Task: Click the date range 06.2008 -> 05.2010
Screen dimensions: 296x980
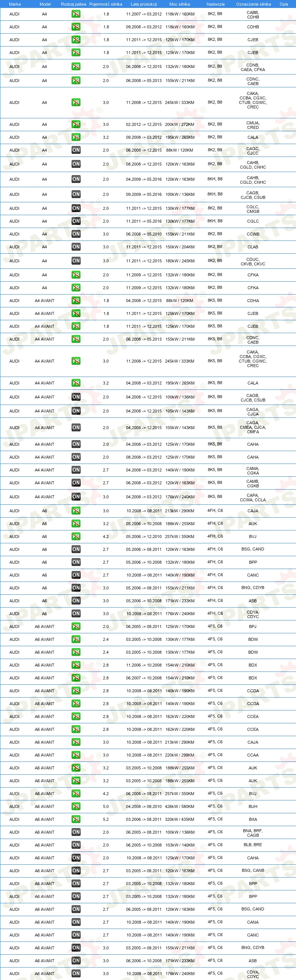Action: point(143,234)
